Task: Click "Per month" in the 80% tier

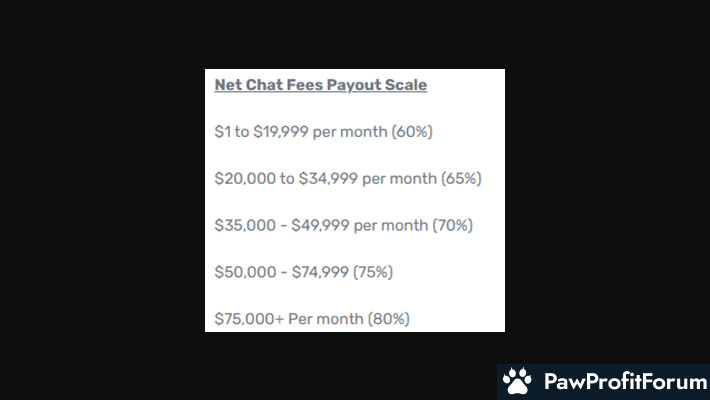Action: (x=326, y=320)
